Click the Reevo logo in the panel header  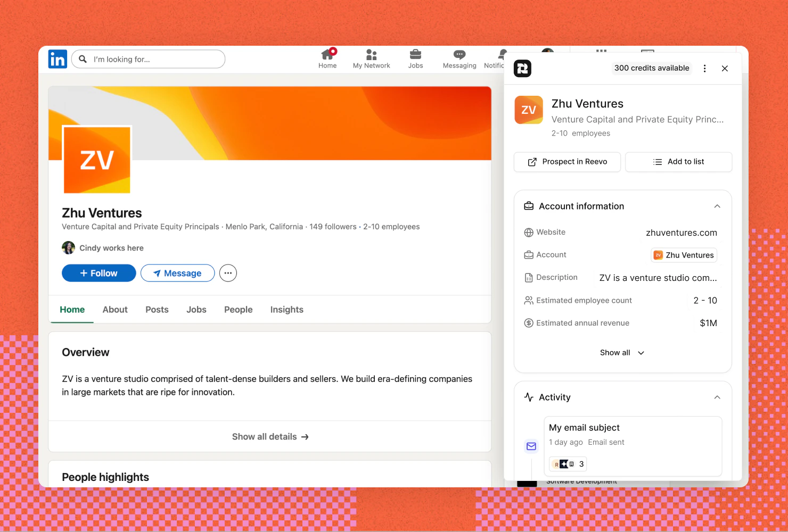click(522, 68)
